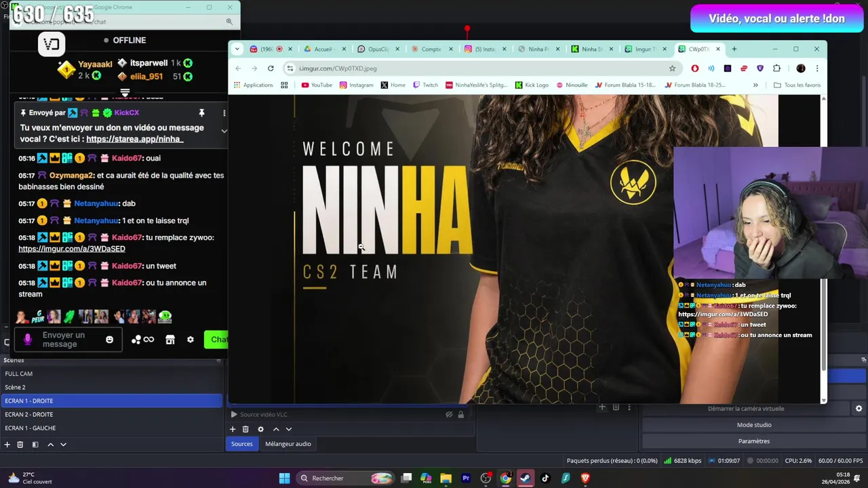Click the Mode studio button
Viewport: 868px width, 488px height.
pos(754,425)
